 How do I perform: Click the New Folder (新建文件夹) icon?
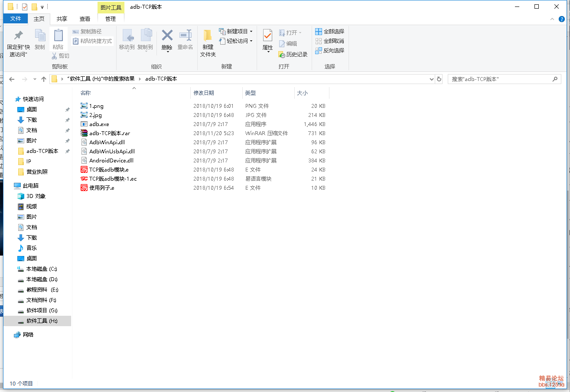click(x=208, y=36)
